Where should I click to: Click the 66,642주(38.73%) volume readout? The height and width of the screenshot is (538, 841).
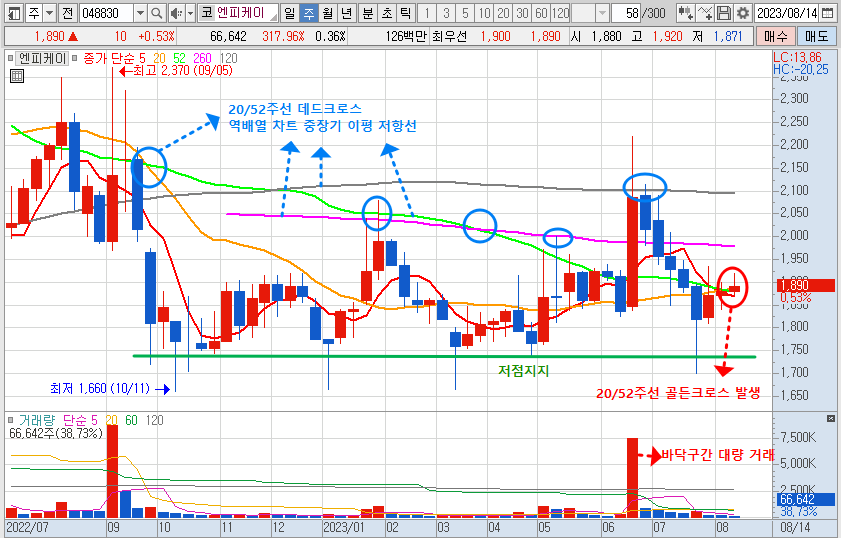[56, 433]
